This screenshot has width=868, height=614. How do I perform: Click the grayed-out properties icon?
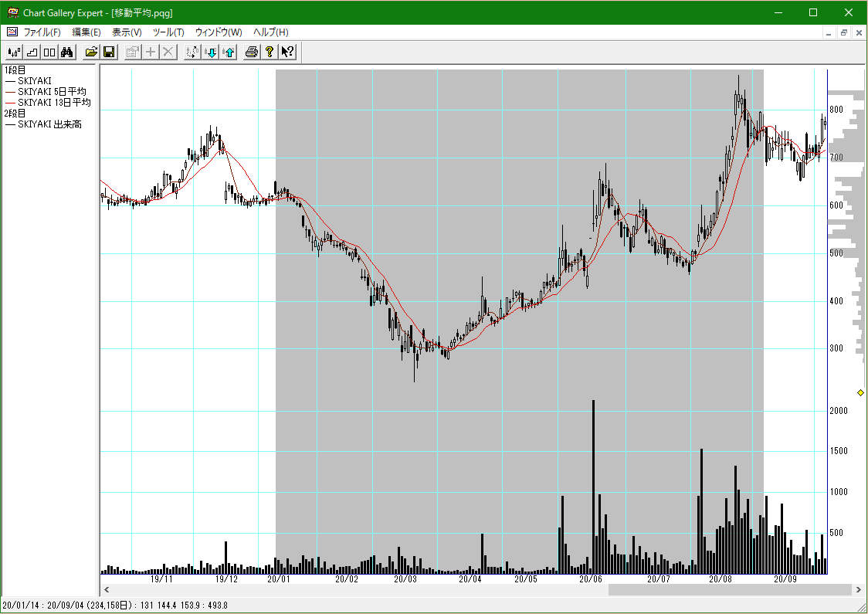click(132, 52)
